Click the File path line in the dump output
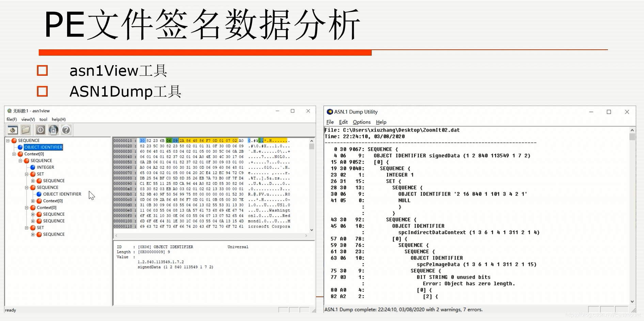Screen dimensions: 644x321 click(392, 130)
